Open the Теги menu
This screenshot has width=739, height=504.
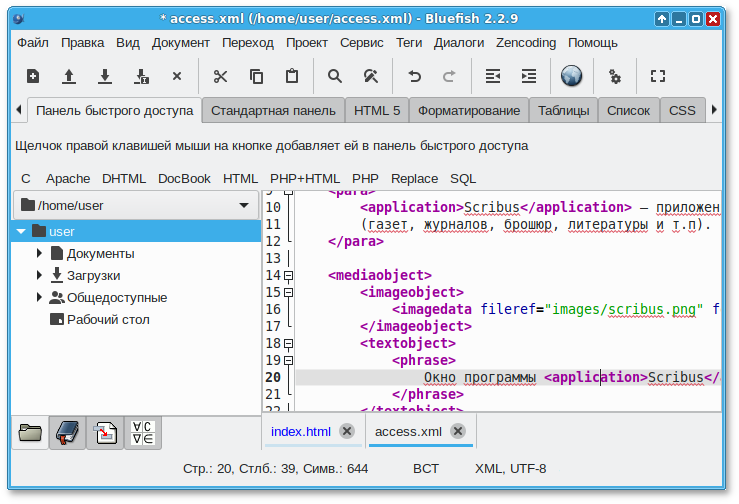click(x=409, y=43)
